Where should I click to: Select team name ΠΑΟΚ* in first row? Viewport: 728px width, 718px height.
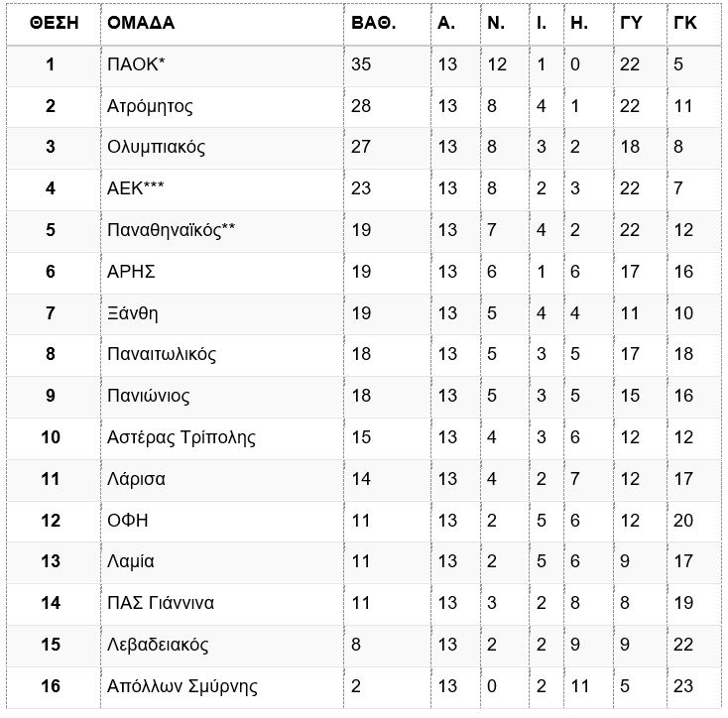tap(136, 64)
